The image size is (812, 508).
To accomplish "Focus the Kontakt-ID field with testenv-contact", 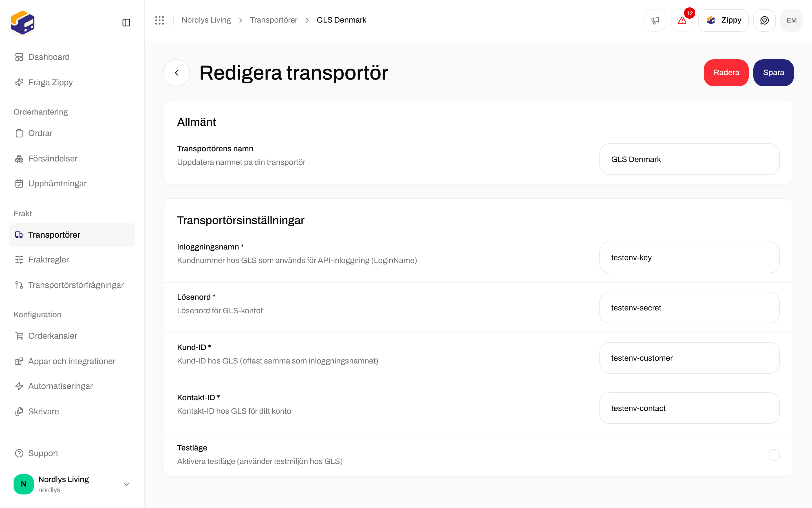I will click(689, 408).
